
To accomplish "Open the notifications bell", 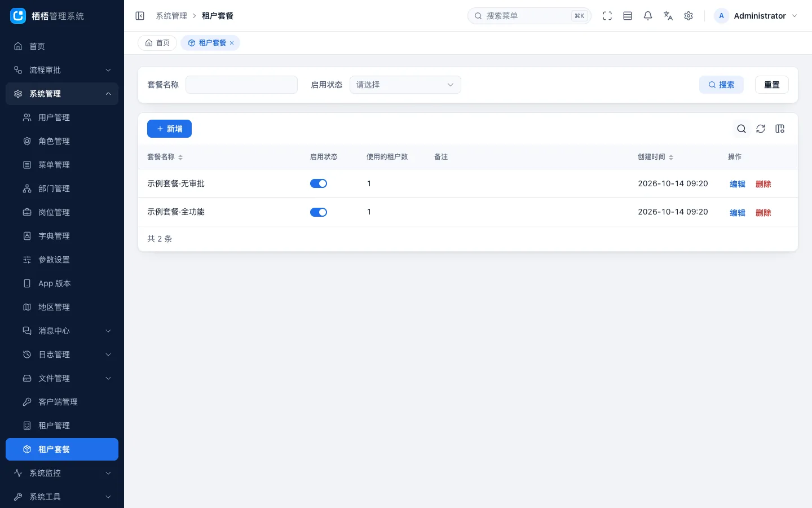I will click(x=648, y=16).
